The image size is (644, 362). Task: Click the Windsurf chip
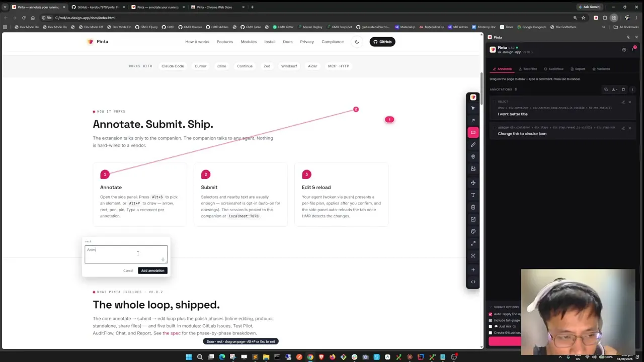click(x=289, y=66)
